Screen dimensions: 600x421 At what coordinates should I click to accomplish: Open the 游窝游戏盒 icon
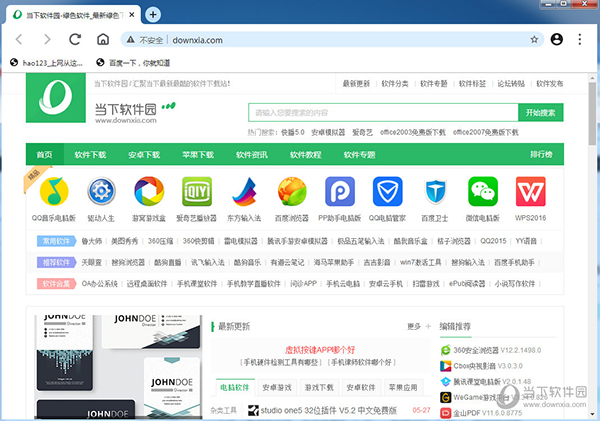pyautogui.click(x=149, y=191)
